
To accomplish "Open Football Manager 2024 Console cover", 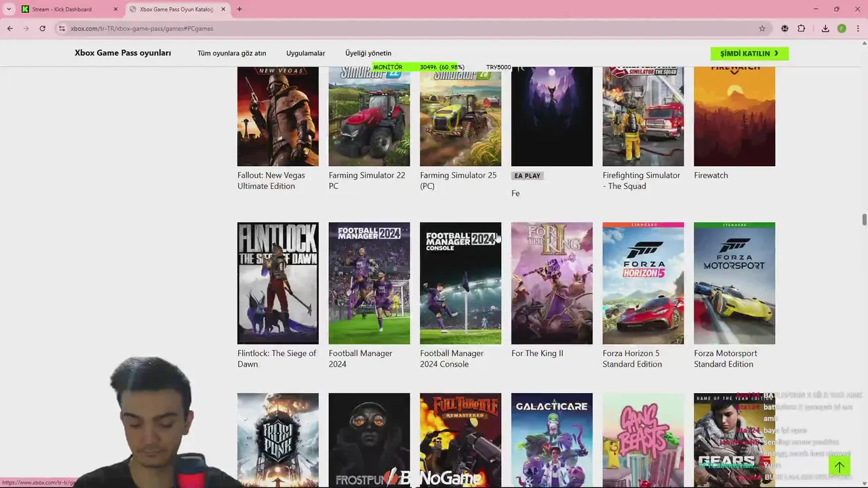I will (x=460, y=283).
